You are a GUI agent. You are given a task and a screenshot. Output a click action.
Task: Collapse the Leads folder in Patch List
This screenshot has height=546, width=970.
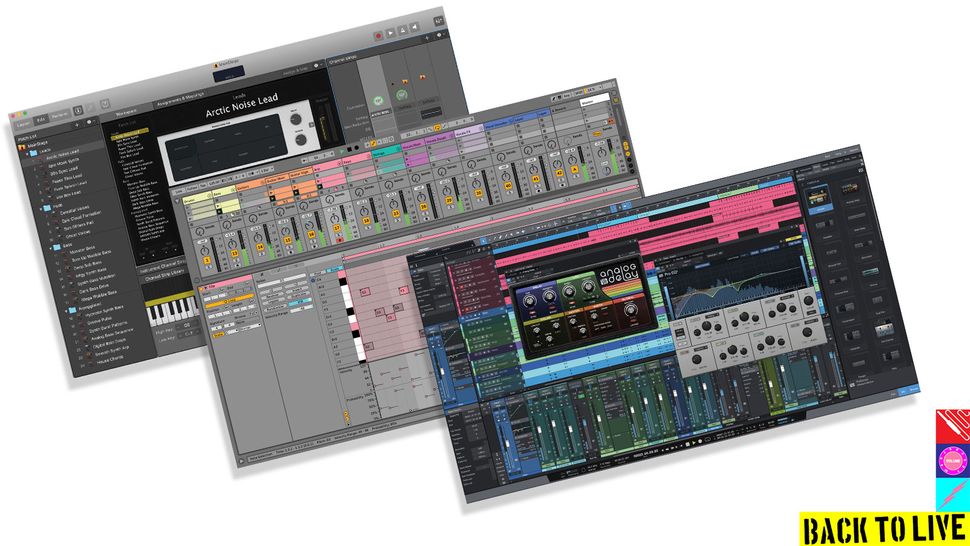tap(27, 153)
